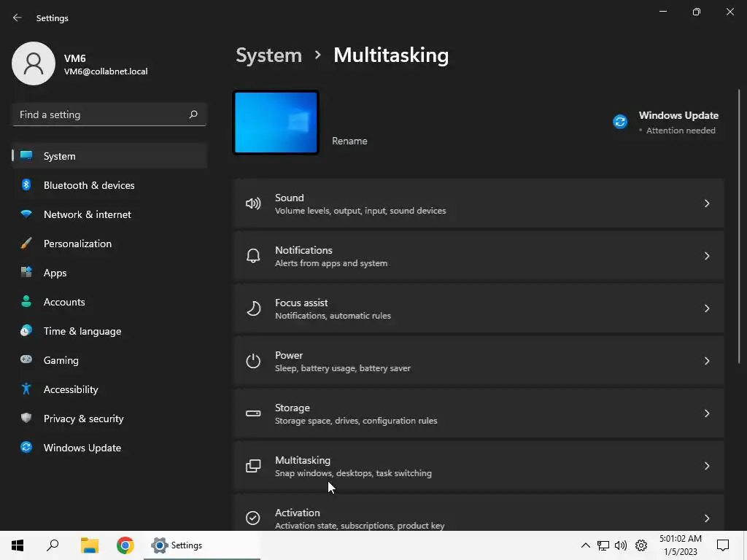Click the Gaming controller icon
This screenshot has height=560, width=747.
26,359
